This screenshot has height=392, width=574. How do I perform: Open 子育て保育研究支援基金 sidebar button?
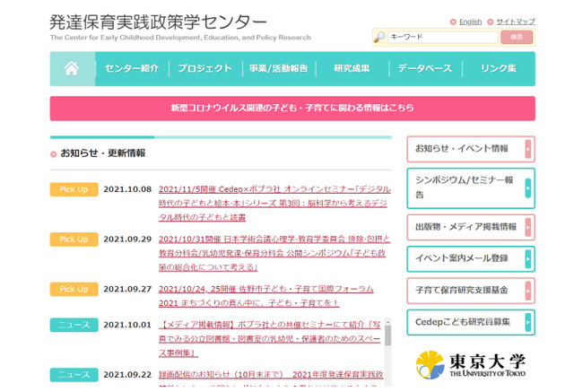[x=471, y=291]
